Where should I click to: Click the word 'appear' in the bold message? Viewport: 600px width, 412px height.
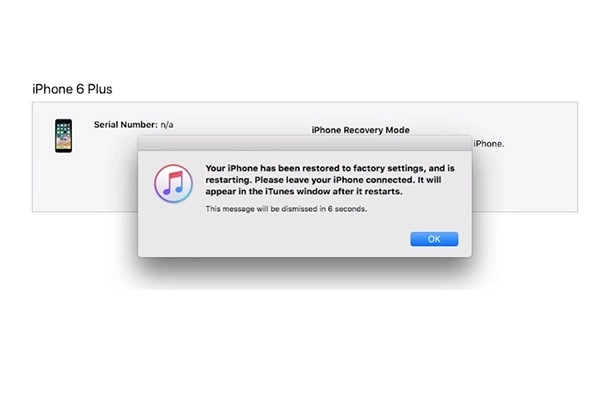coord(220,192)
